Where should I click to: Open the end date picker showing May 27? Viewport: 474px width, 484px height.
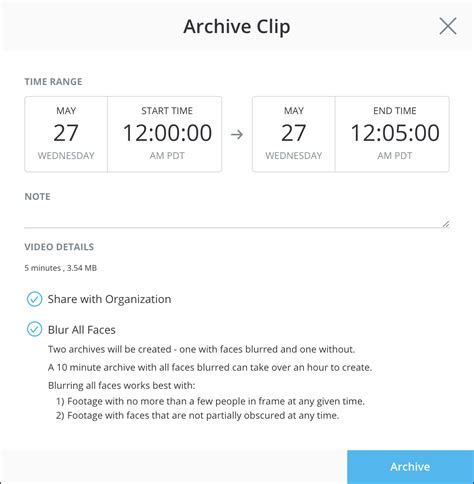click(294, 134)
